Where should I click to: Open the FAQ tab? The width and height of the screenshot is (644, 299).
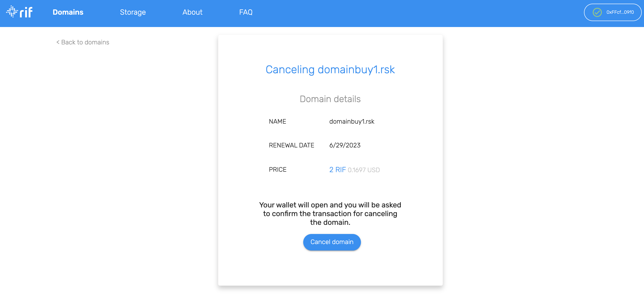(x=246, y=12)
